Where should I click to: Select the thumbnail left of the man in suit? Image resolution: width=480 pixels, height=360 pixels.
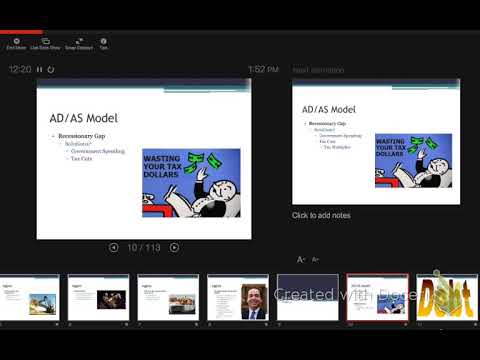click(x=168, y=298)
